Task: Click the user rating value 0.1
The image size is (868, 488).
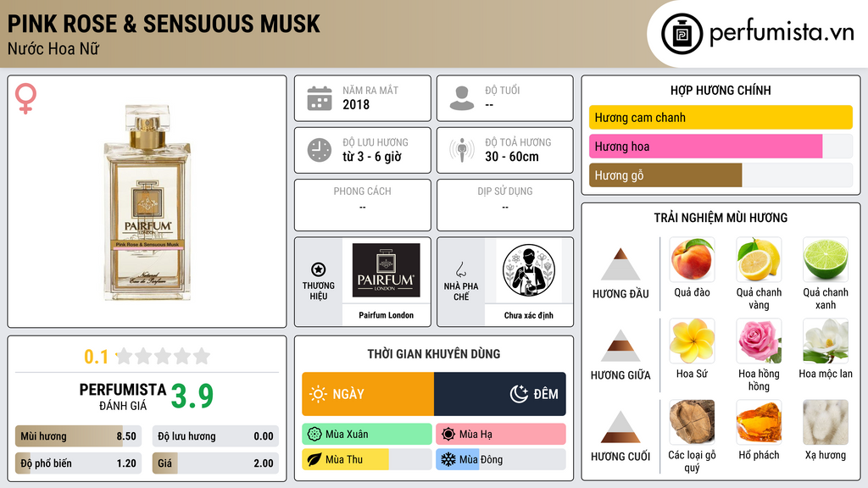Action: tap(96, 357)
